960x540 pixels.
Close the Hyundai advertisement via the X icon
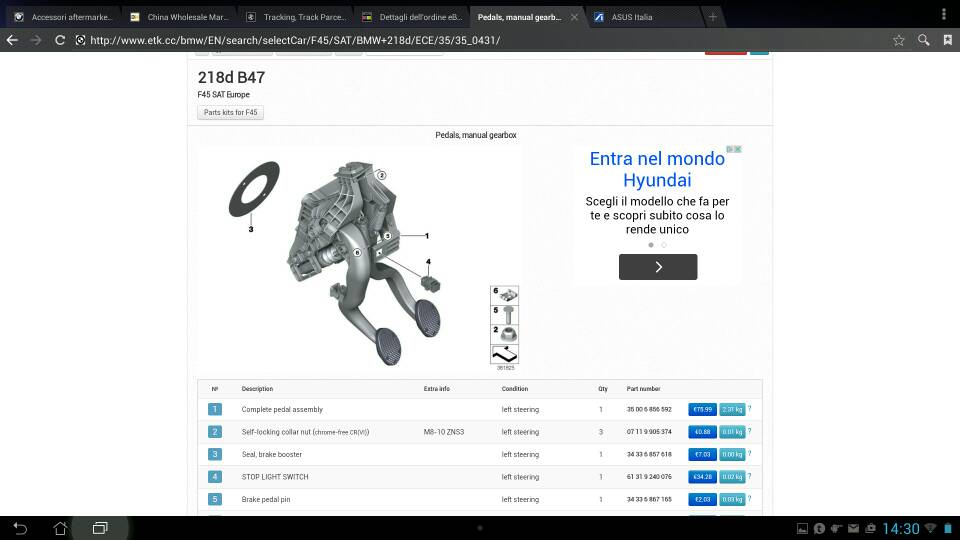[738, 149]
